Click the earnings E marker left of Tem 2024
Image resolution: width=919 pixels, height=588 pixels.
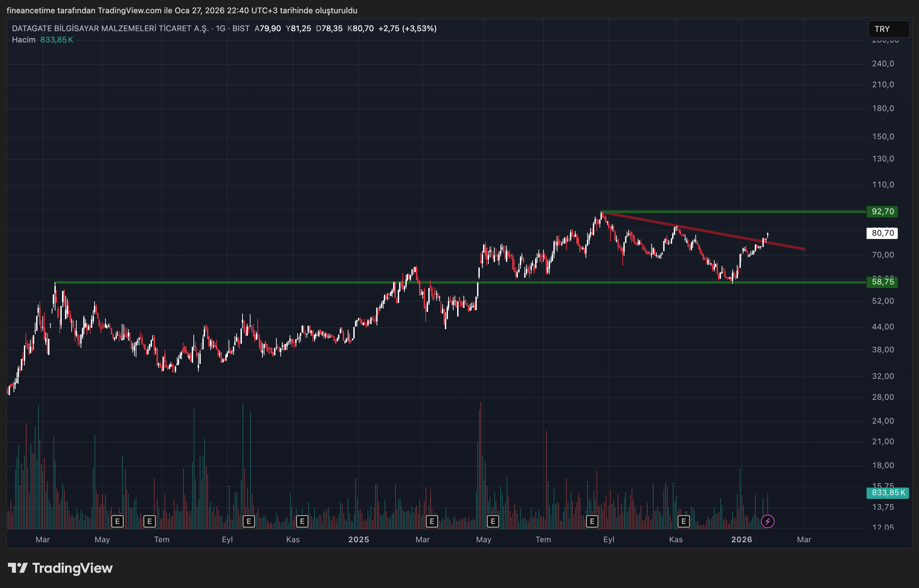(149, 521)
